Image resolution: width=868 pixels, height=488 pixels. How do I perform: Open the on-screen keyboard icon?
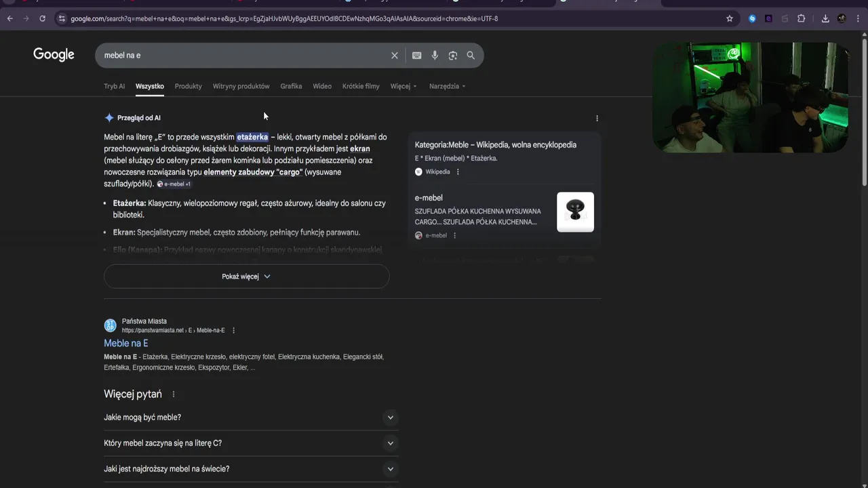[x=417, y=56]
